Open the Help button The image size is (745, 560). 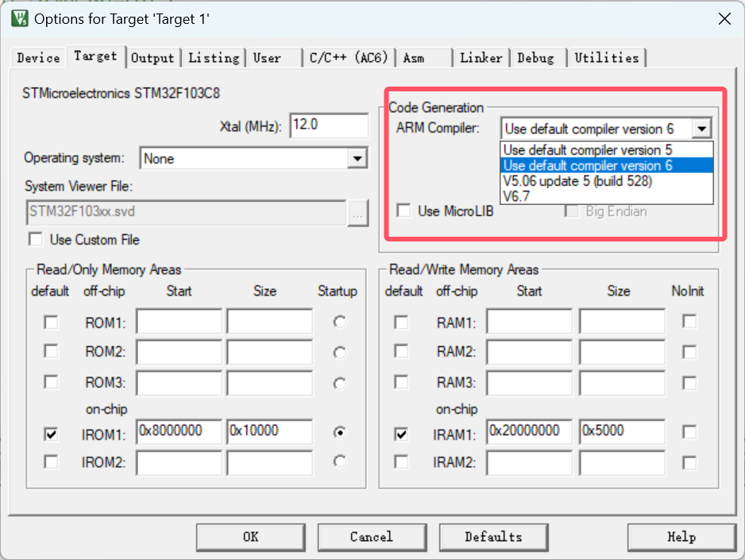click(681, 537)
